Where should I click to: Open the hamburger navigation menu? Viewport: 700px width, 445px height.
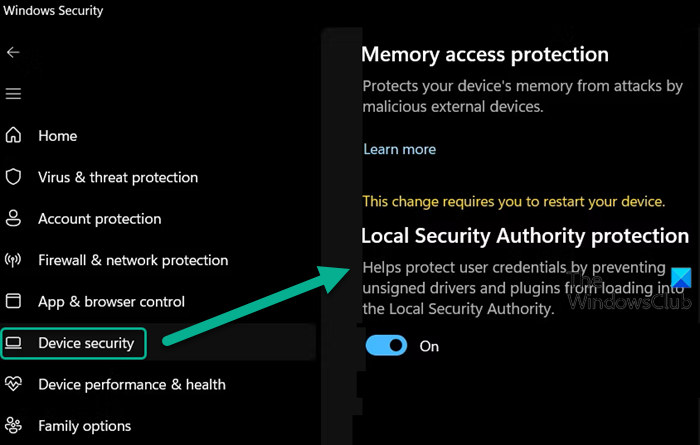point(13,94)
